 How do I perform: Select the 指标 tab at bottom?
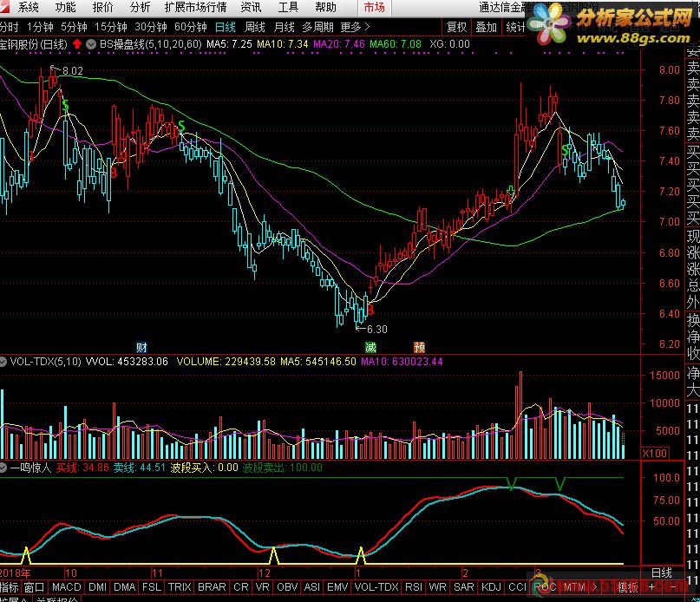[10, 586]
